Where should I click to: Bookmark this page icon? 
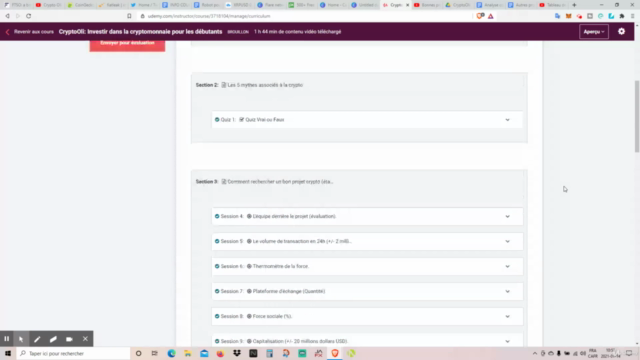[129, 16]
